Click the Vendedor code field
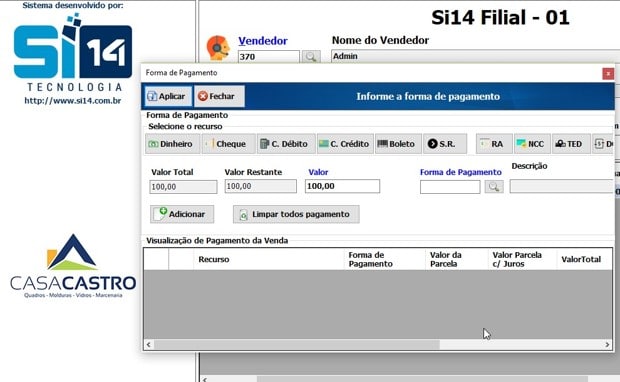This screenshot has width=620, height=382. (x=269, y=57)
